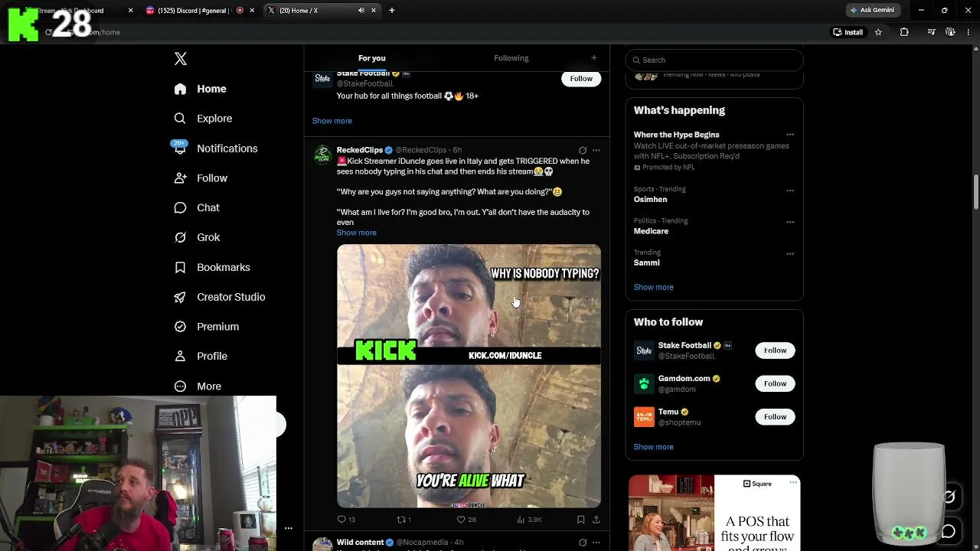Ask Grok about the Wild content post

[583, 543]
